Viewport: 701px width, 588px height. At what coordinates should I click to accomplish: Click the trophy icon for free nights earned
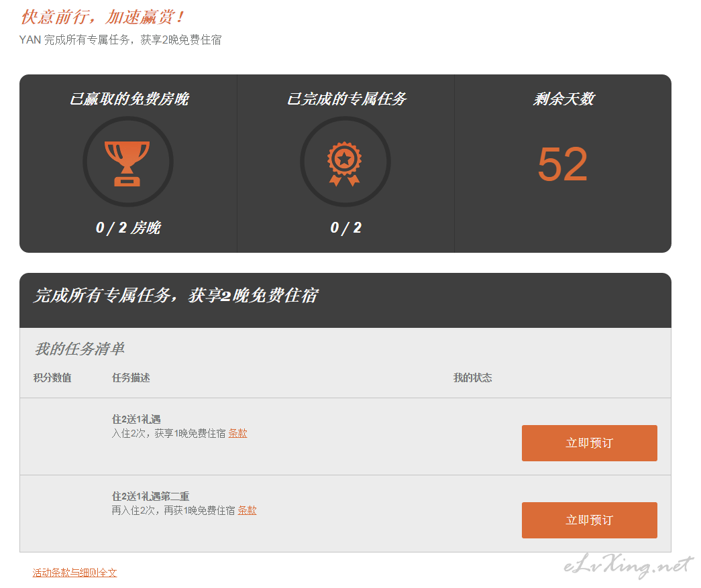127,162
